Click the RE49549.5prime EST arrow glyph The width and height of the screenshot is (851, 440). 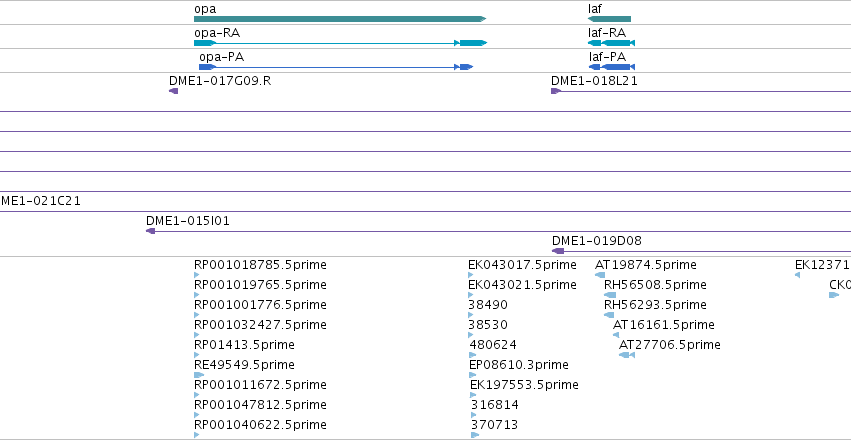coord(199,375)
